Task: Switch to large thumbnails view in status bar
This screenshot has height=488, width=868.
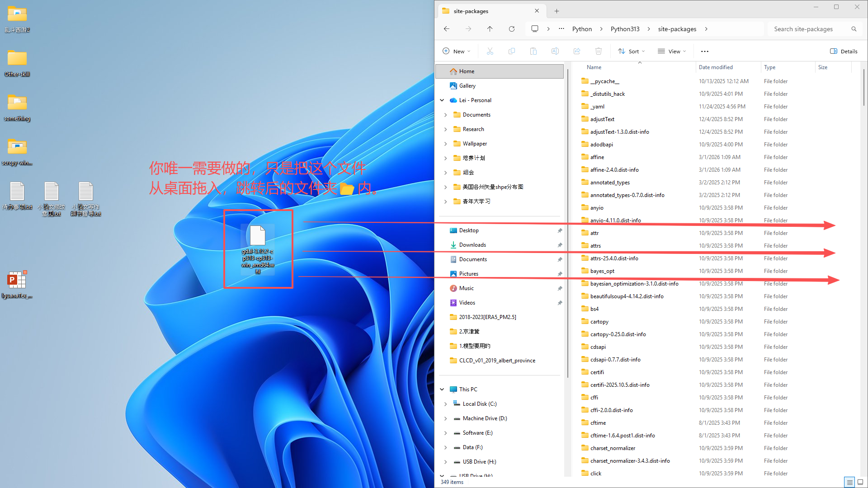Action: [860, 482]
